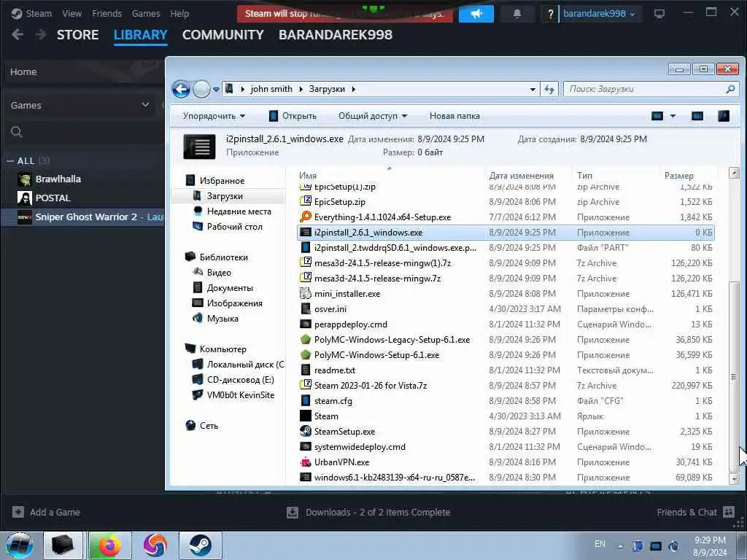Collapse the ALL games category
The image size is (747, 560).
pyautogui.click(x=9, y=161)
